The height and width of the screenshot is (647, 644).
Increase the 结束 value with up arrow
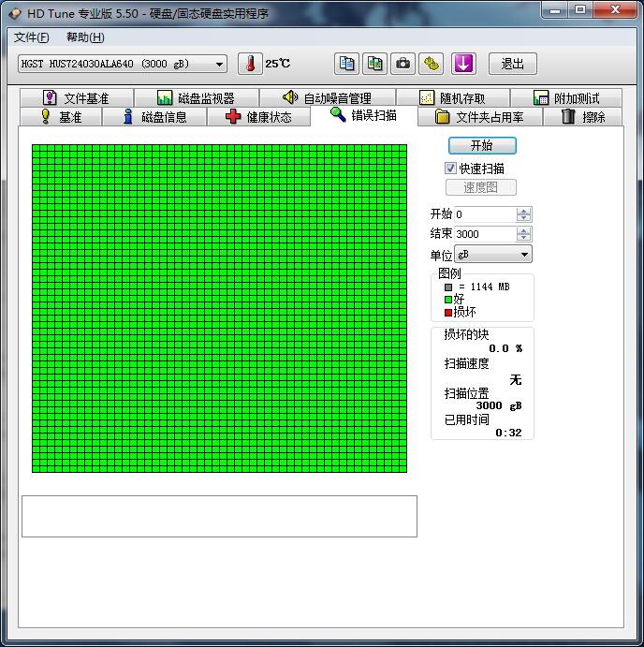[524, 230]
